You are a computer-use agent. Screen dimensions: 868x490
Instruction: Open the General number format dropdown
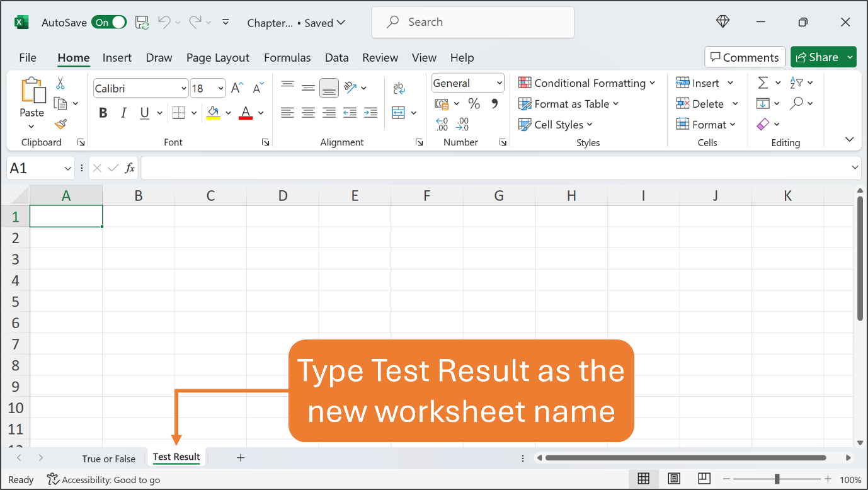point(500,83)
